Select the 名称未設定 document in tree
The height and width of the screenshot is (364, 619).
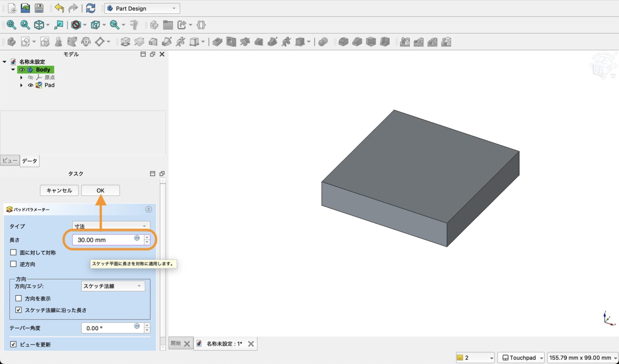[32, 62]
